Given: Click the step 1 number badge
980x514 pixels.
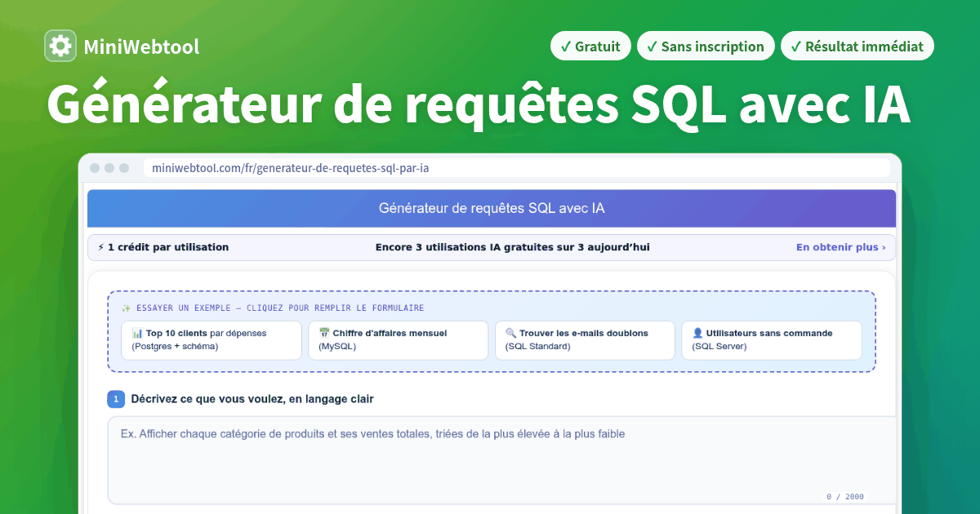Looking at the screenshot, I should (115, 399).
